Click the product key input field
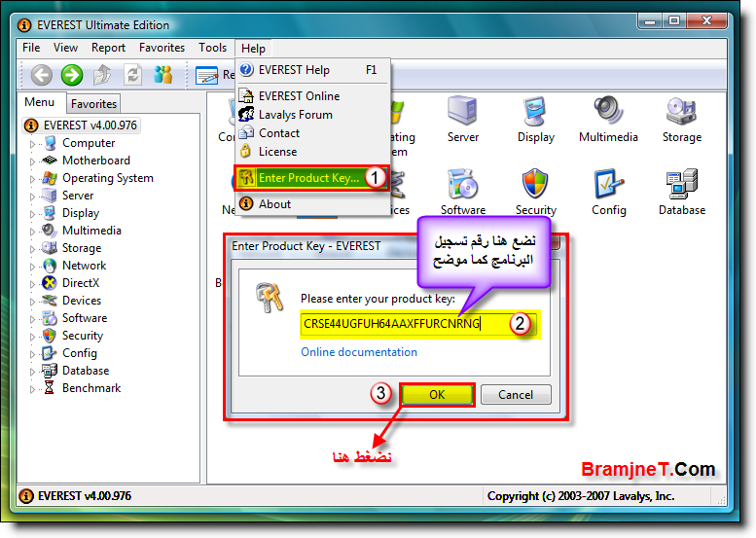Screen dimensions: 756x538 [418, 323]
